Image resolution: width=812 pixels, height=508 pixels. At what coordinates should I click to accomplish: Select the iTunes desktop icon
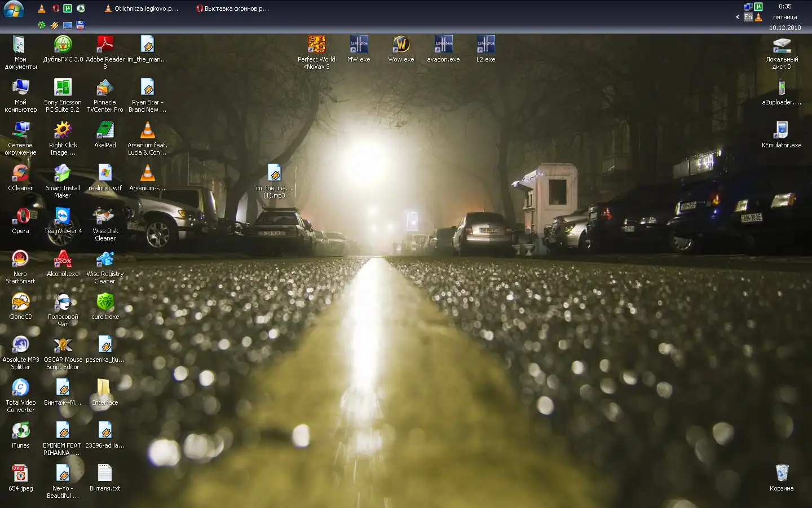(x=20, y=431)
